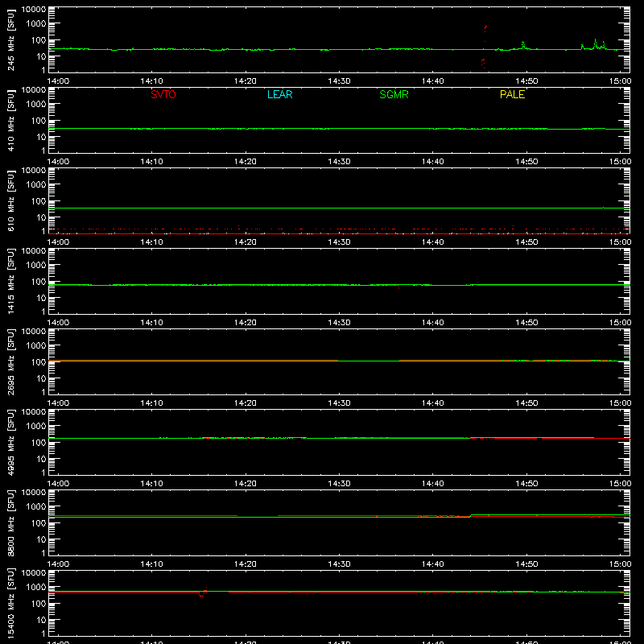Click the 10000 y-axis label of 245 MHz plot
Screen dimensions: 644x644
34,10
